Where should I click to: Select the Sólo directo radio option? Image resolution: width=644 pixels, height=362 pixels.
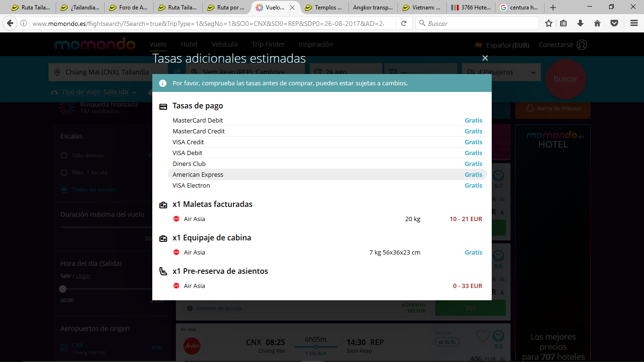[64, 156]
